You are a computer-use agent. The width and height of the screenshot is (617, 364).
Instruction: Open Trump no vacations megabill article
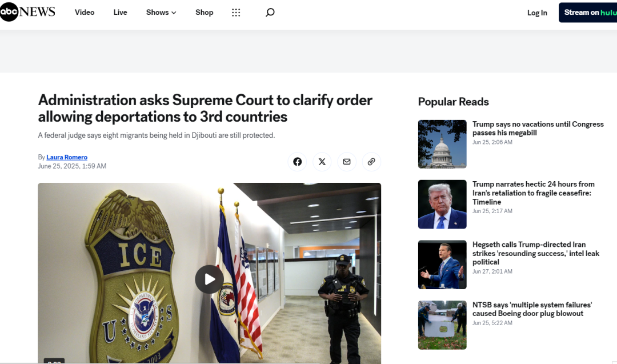click(x=538, y=128)
